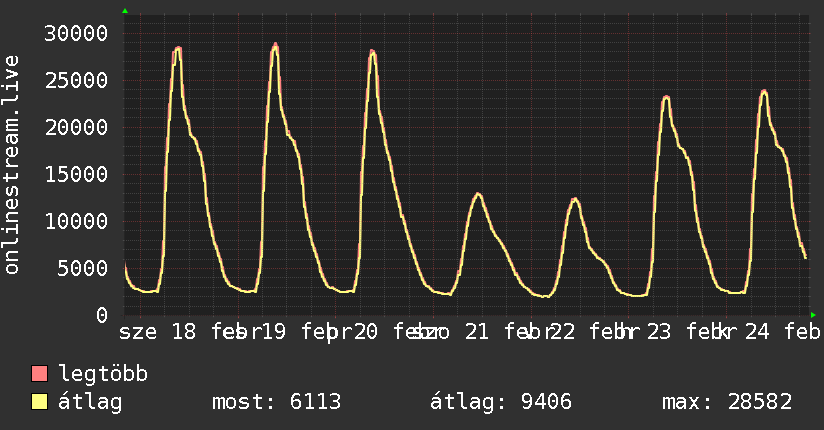Click the 19 date label on x-axis
This screenshot has height=430, width=824.
coord(273,332)
